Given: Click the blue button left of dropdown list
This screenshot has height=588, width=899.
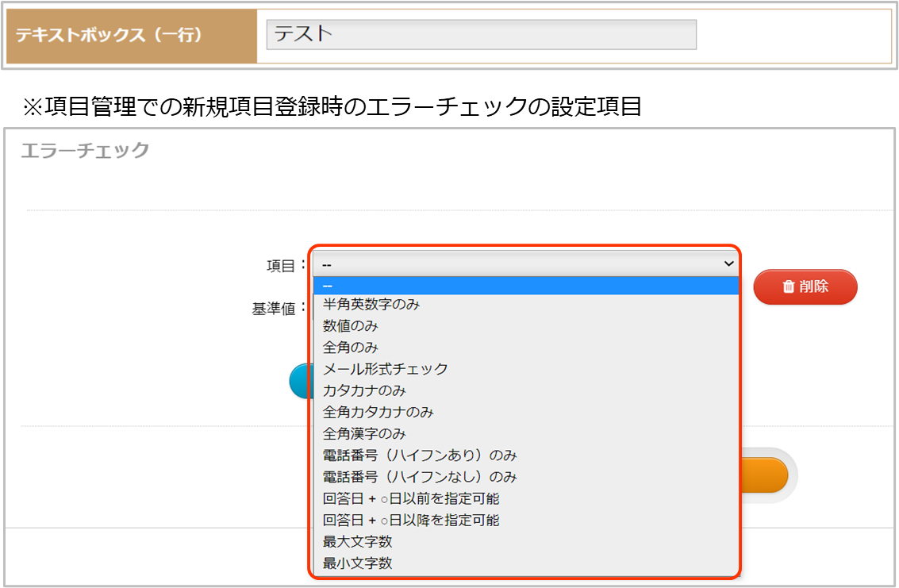Looking at the screenshot, I should click(301, 381).
